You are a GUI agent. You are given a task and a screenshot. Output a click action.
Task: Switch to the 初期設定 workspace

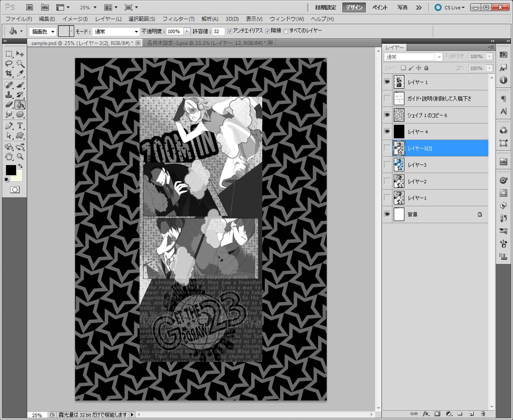pos(325,7)
